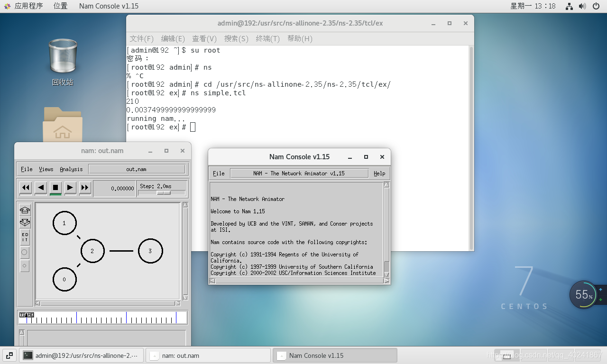Click terminal prompt cursor line
Screen dimensions: 607x364
(161, 127)
